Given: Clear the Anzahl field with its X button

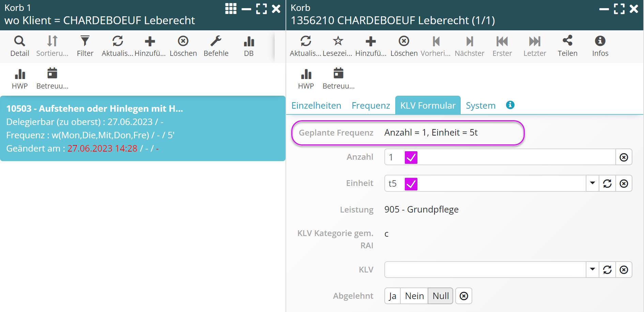Looking at the screenshot, I should coord(624,157).
